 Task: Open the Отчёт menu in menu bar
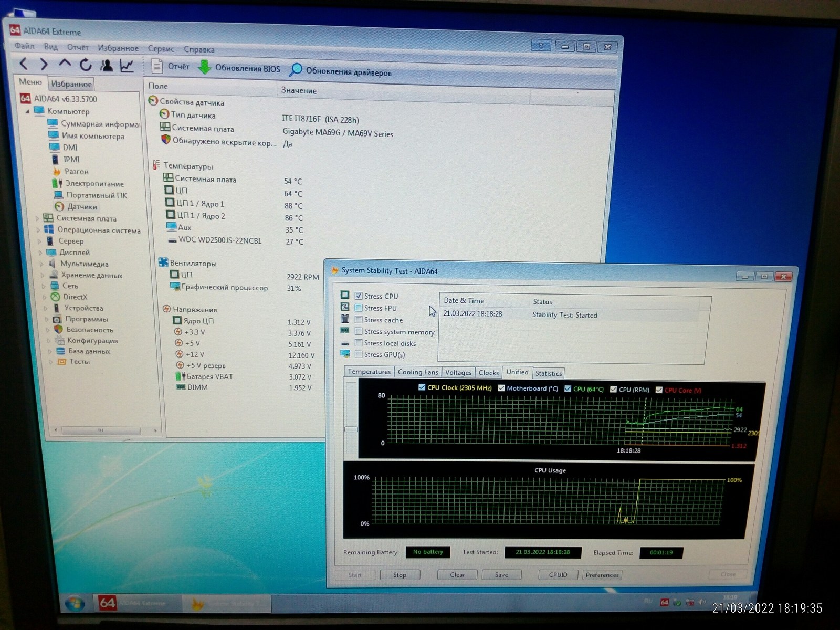tap(78, 47)
